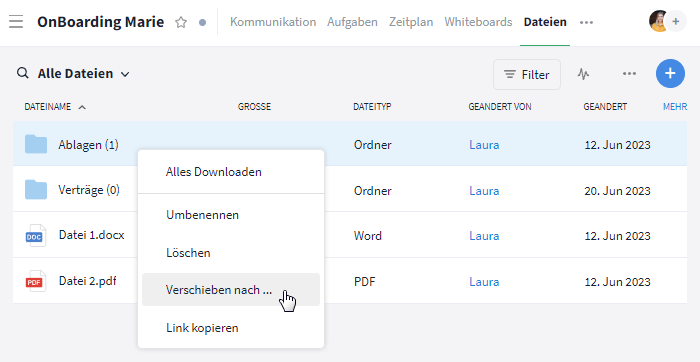The width and height of the screenshot is (700, 362).
Task: Star the OnBoarding Marie project
Action: [181, 22]
